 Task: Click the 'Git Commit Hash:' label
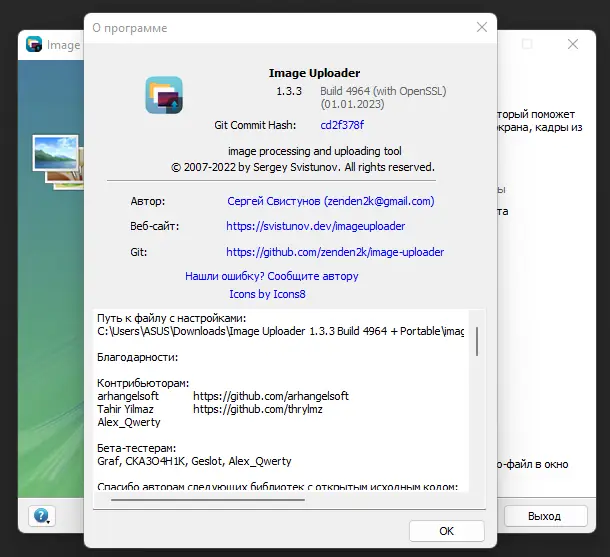pyautogui.click(x=255, y=125)
